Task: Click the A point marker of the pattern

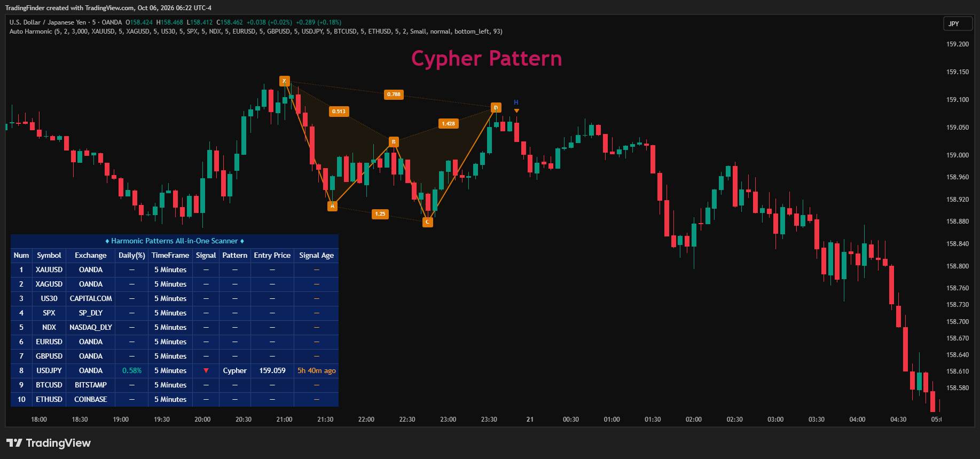Action: point(332,206)
